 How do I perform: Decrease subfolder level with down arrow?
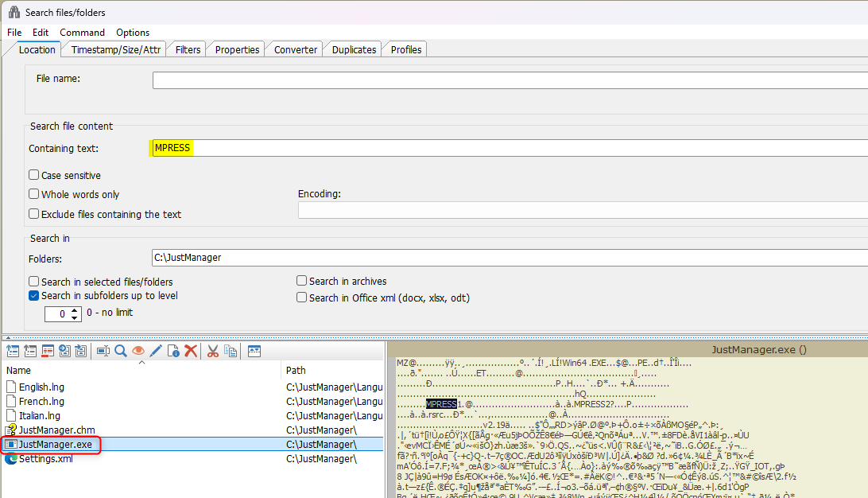tap(75, 317)
